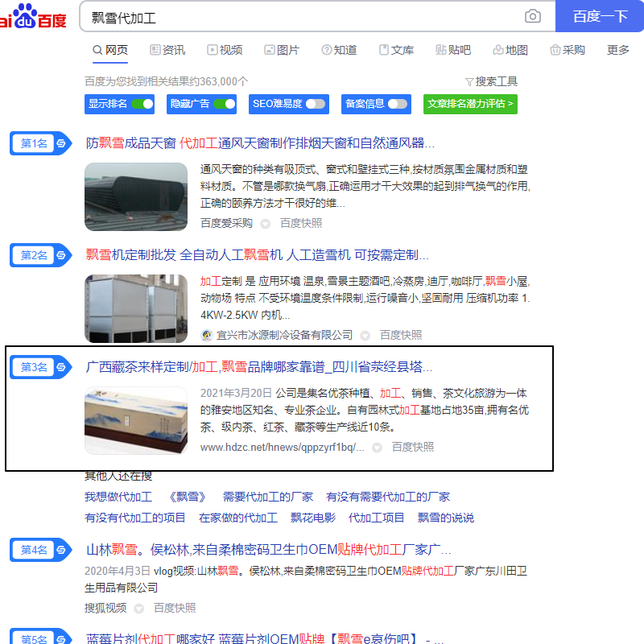The height and width of the screenshot is (644, 644).
Task: Expand dropdown arrow beside www.hdzc.net URL
Action: click(x=377, y=448)
